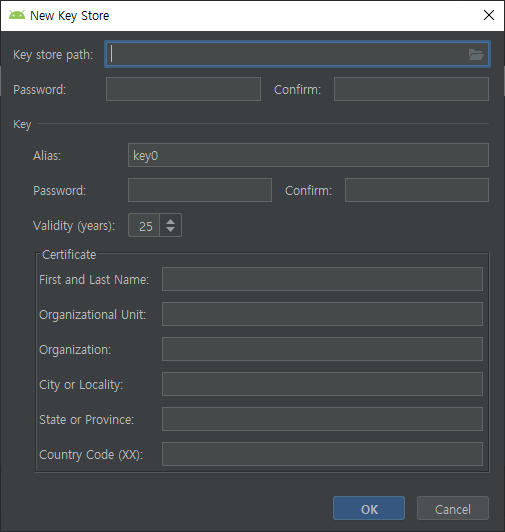Click the Organization field
505x532 pixels.
point(322,349)
